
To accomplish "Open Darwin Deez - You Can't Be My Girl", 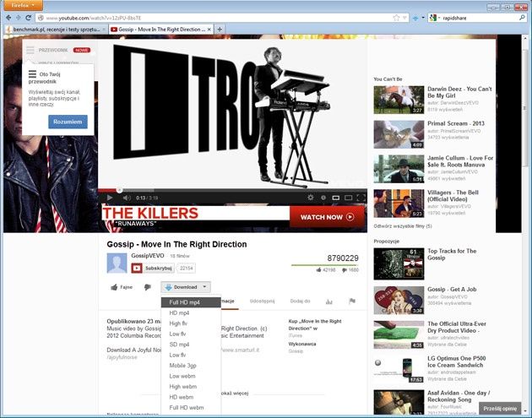I will (459, 92).
